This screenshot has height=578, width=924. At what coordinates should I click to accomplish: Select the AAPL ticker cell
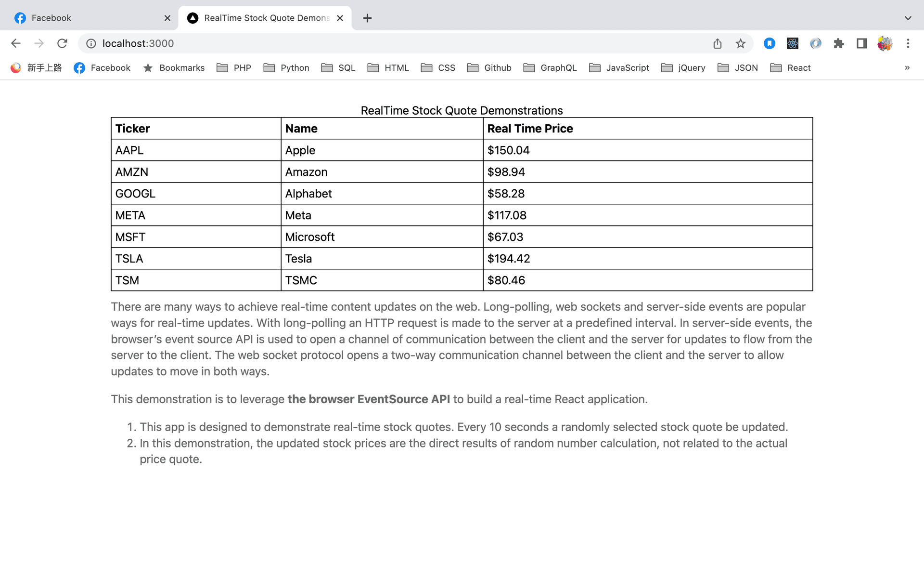pyautogui.click(x=196, y=150)
